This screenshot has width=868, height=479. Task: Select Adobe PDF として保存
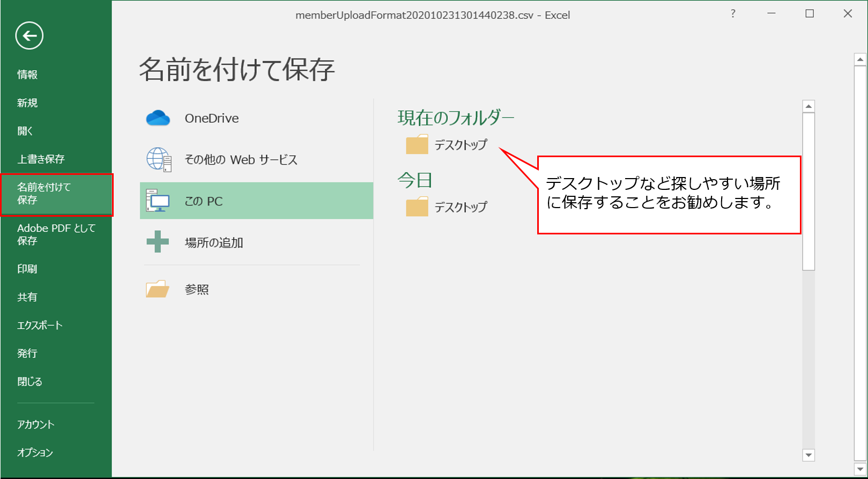(56, 234)
